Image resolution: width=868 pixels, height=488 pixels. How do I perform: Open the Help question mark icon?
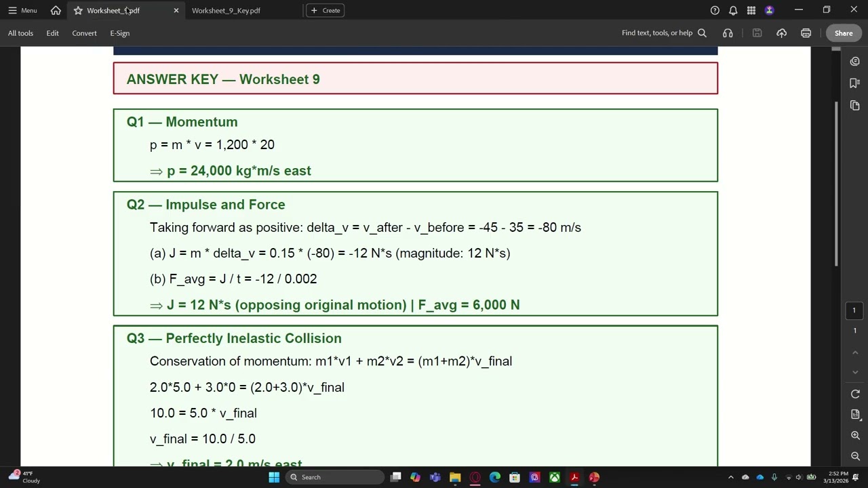[715, 10]
